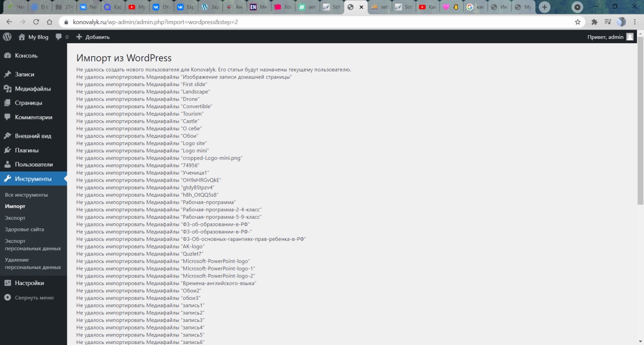Go to the browser home page
644x345 pixels.
coord(49,22)
